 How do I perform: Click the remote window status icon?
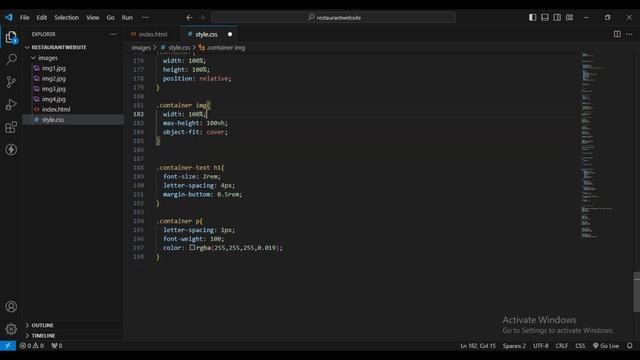(8, 346)
